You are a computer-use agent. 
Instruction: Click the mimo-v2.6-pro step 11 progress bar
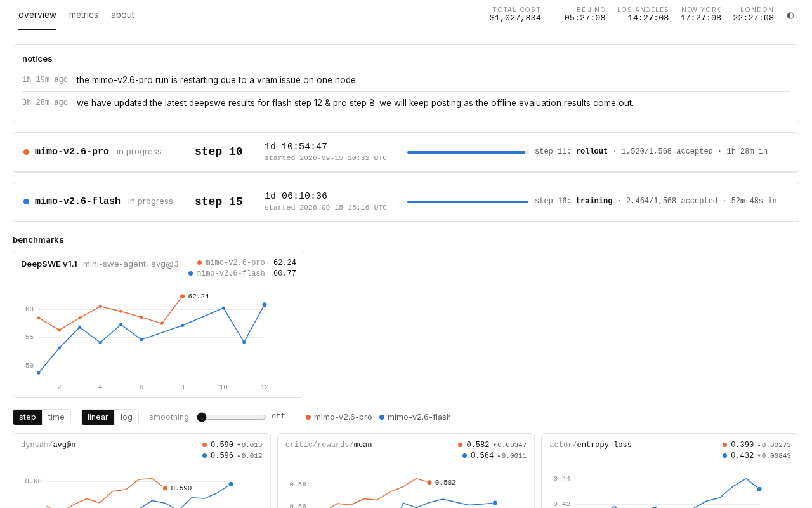point(468,152)
